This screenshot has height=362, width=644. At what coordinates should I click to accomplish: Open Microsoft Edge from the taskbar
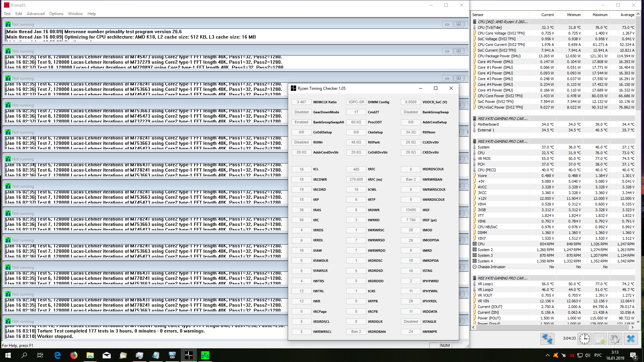57,355
